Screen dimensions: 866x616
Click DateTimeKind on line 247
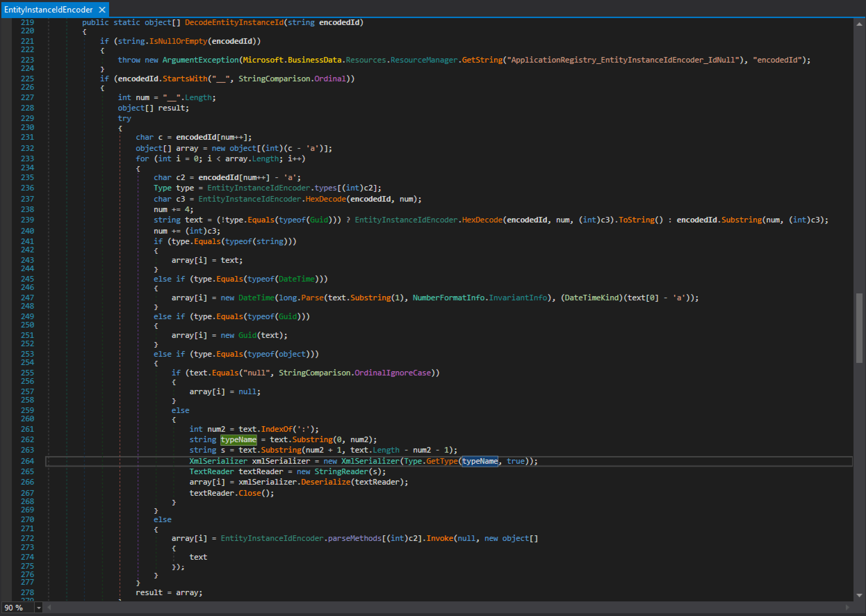(592, 298)
